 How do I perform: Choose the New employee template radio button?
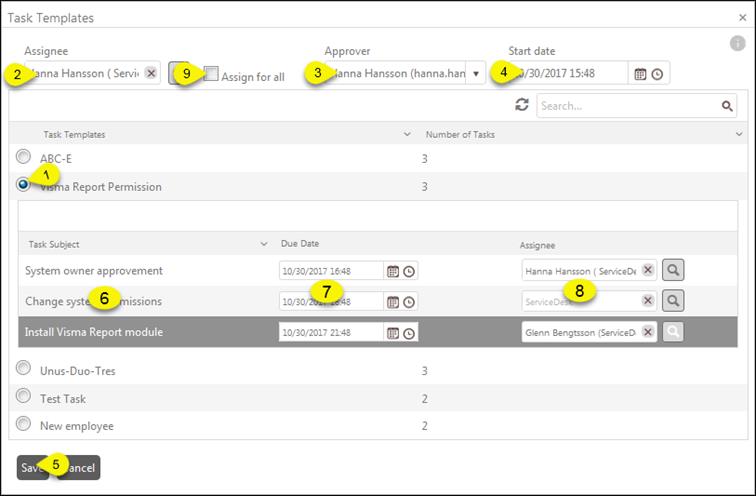(24, 424)
